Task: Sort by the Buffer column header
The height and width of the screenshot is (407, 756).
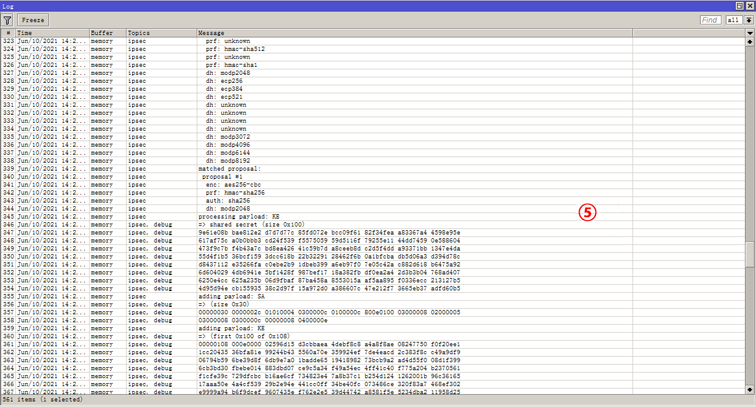Action: (x=108, y=33)
